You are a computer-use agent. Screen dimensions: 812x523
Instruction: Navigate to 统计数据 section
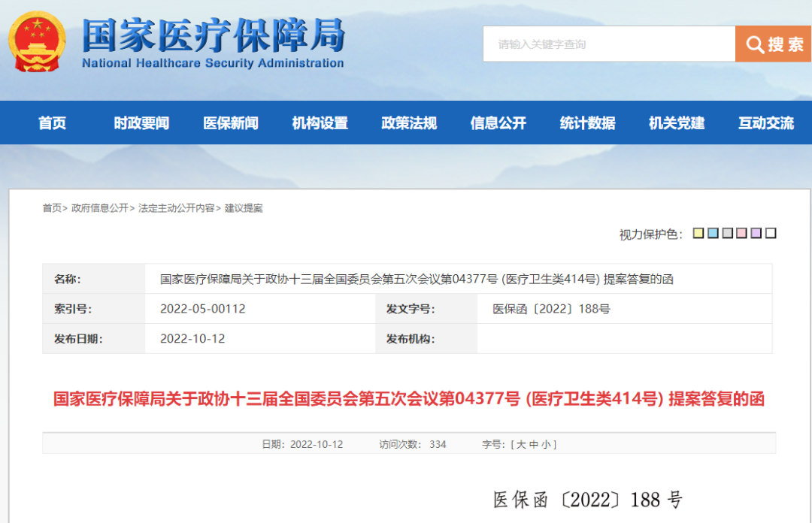click(x=587, y=123)
